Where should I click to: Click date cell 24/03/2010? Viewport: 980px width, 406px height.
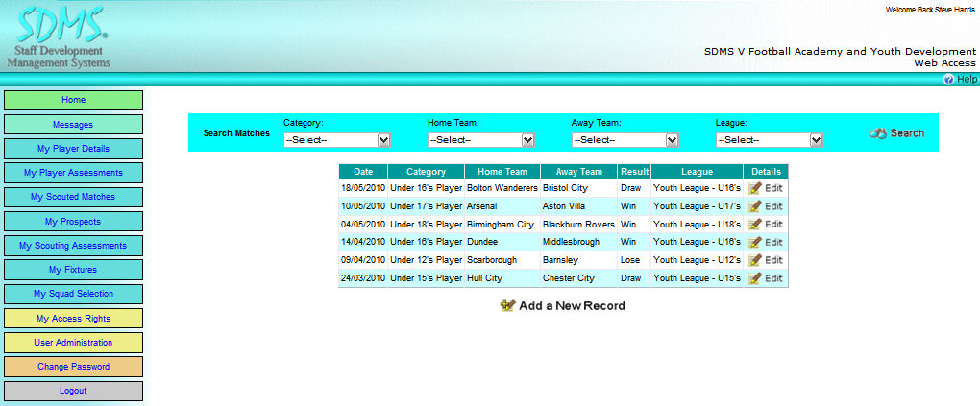[x=363, y=278]
